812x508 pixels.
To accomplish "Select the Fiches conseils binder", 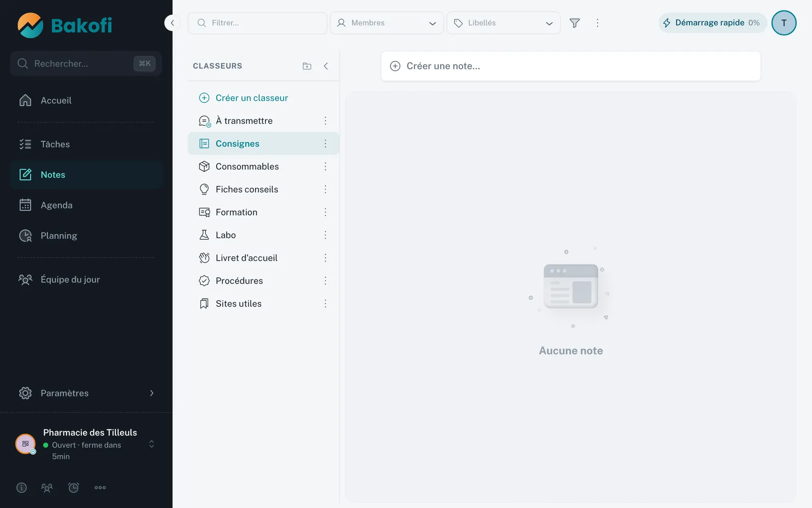I will tap(263, 189).
